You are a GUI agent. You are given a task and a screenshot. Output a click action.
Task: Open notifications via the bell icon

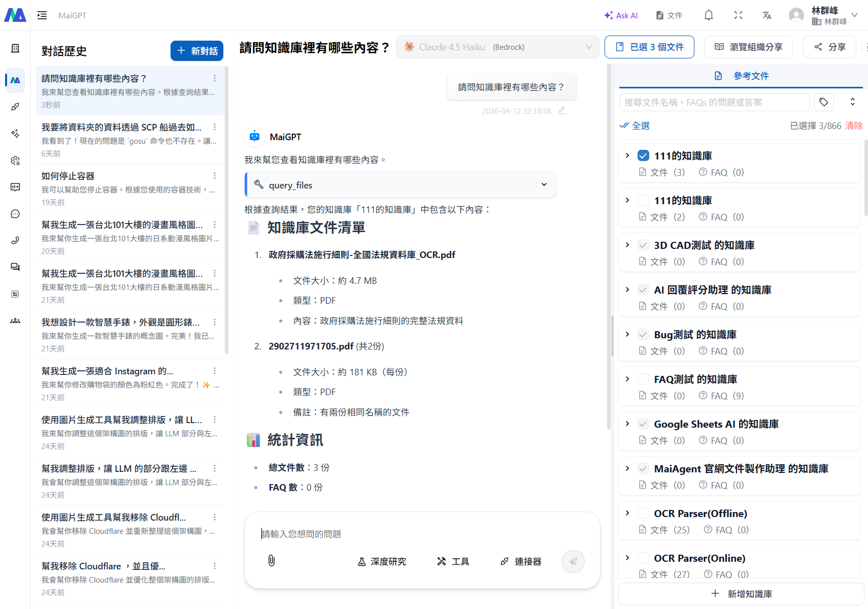click(709, 15)
